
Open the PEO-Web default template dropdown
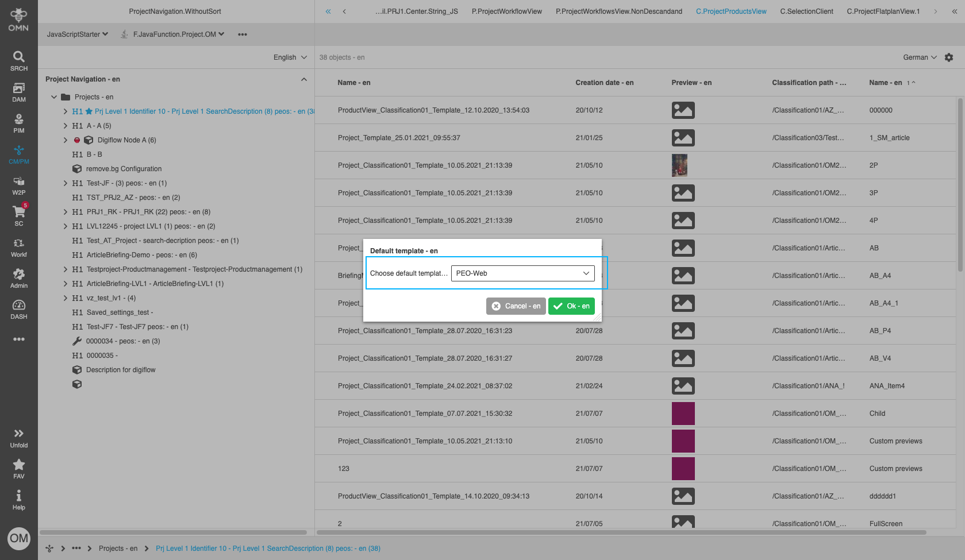click(522, 273)
